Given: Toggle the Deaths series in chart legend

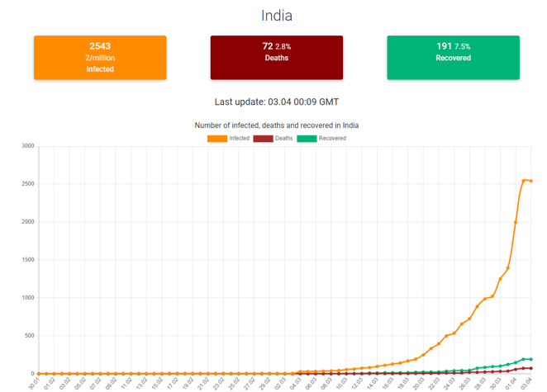Looking at the screenshot, I should 283,139.
